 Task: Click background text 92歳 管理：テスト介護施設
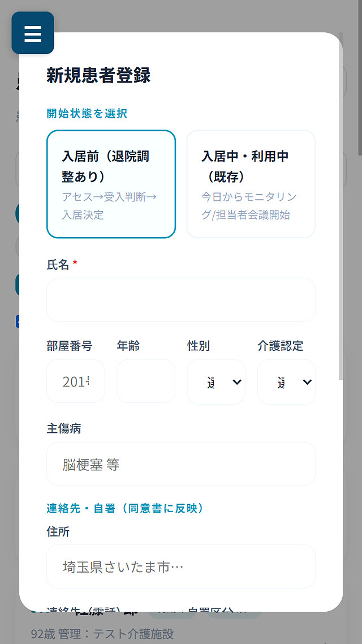click(x=102, y=634)
